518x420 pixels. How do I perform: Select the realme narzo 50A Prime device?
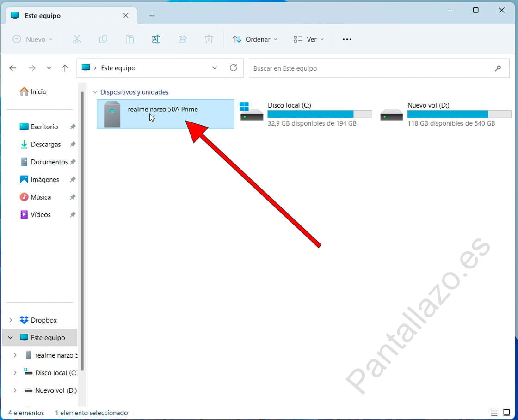(166, 114)
